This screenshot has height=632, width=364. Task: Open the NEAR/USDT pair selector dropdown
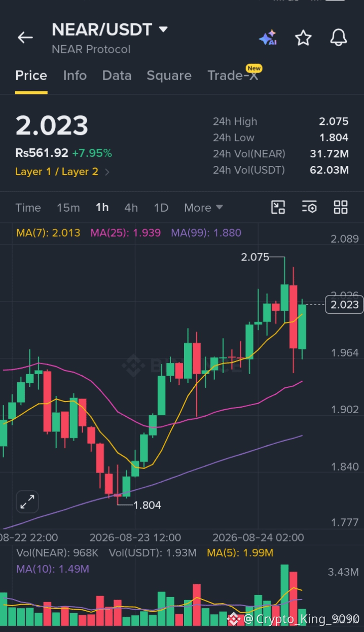163,30
